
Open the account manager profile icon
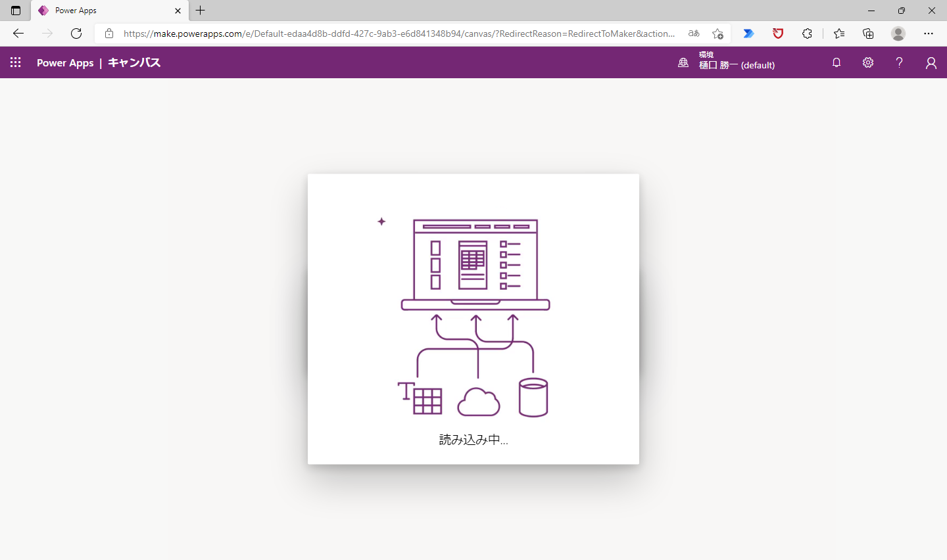[x=931, y=62]
